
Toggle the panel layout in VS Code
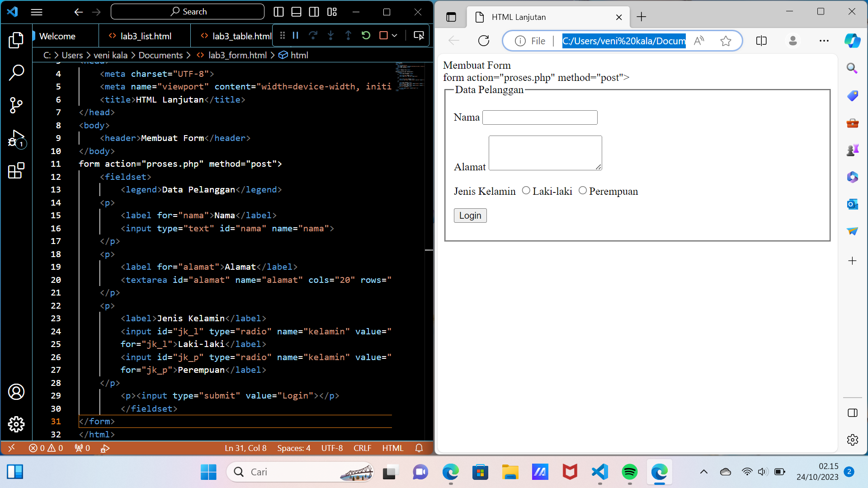click(297, 12)
